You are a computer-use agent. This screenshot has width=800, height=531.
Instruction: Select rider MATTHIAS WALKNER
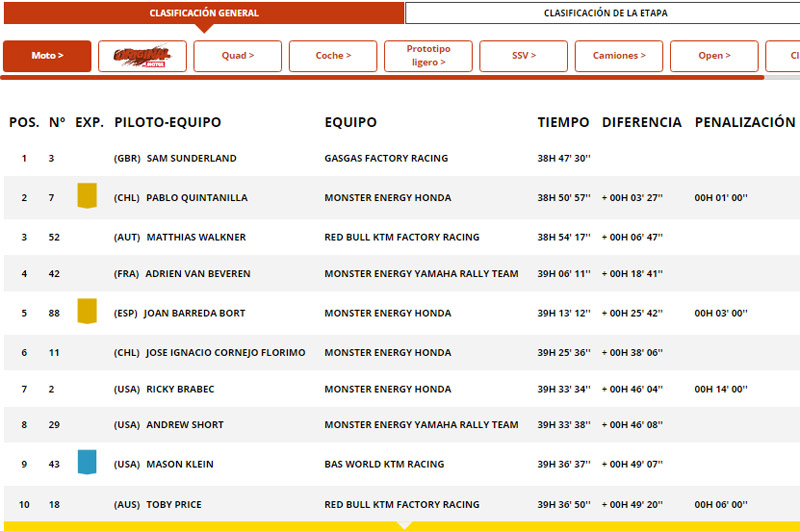[196, 237]
